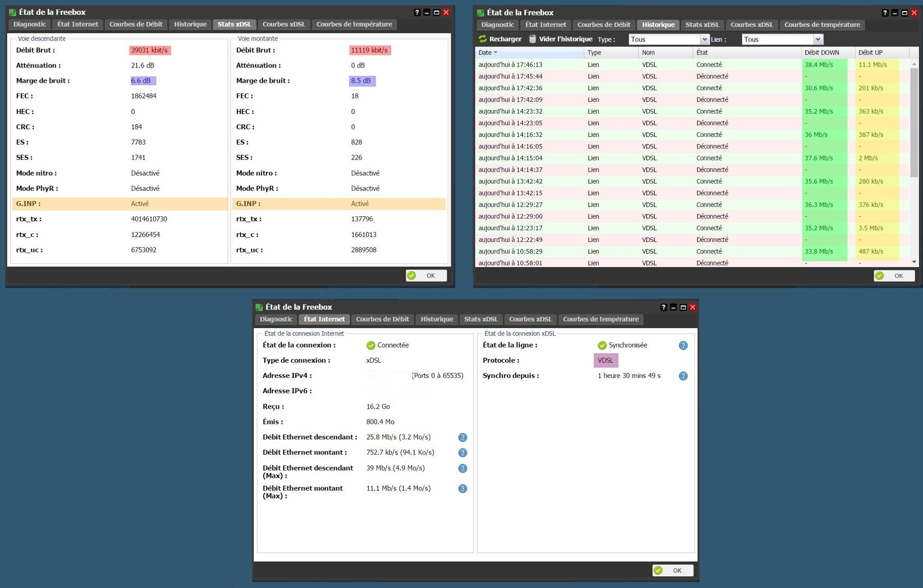This screenshot has height=588, width=923.
Task: Open Courbes de température tab in Stats xDSL window
Action: coord(354,24)
